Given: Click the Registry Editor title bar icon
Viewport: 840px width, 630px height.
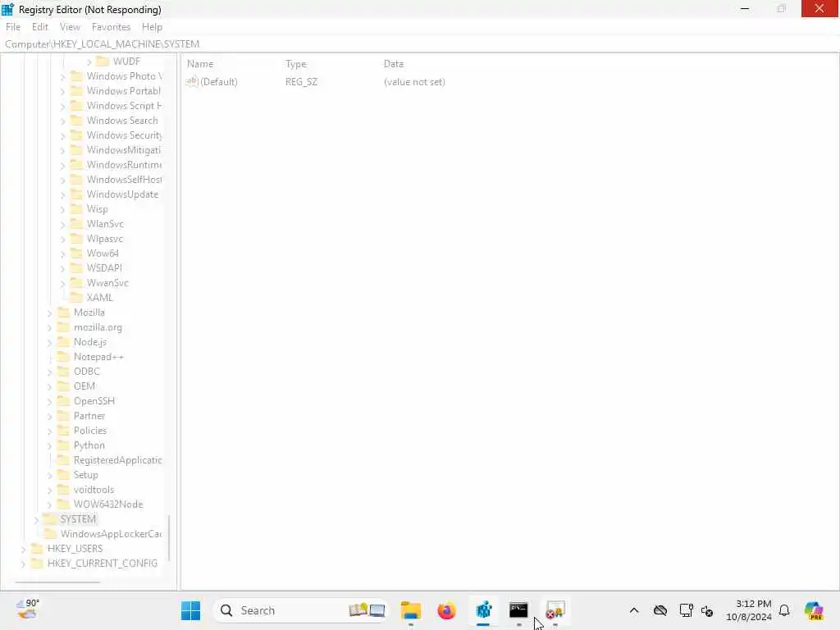Looking at the screenshot, I should (7, 9).
